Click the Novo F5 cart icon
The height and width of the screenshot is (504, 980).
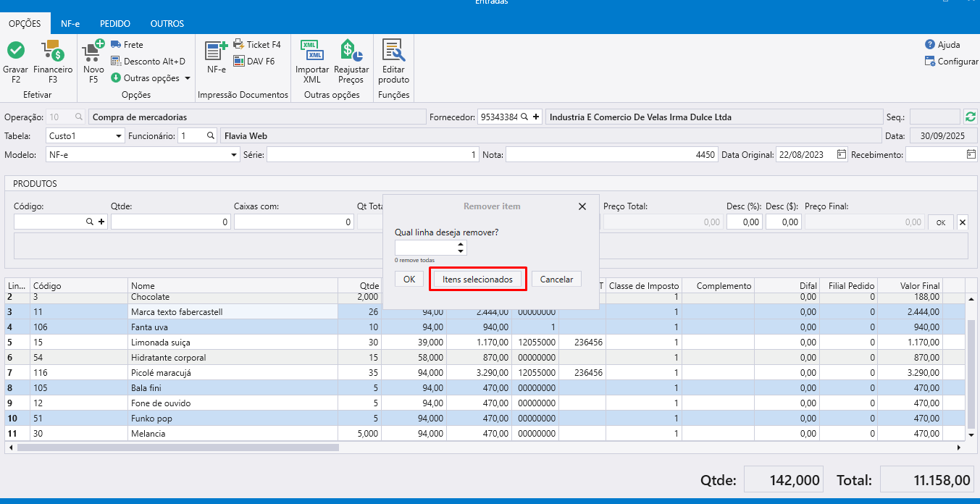coord(93,51)
